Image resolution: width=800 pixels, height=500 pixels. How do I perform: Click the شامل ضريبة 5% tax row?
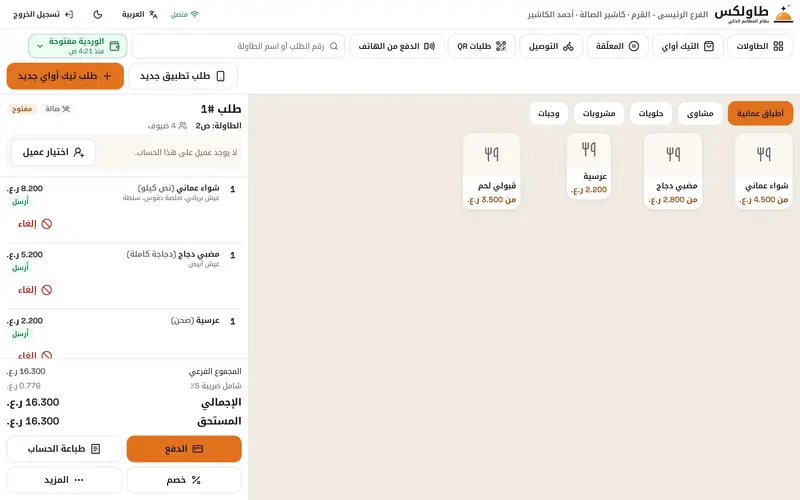[x=124, y=386]
